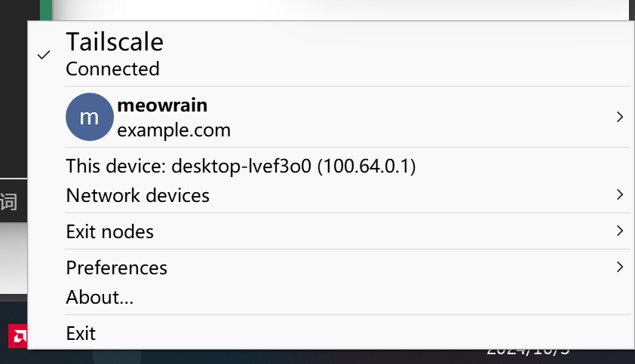Choose Exit to quit Tailscale
This screenshot has height=364, width=635.
pos(81,333)
